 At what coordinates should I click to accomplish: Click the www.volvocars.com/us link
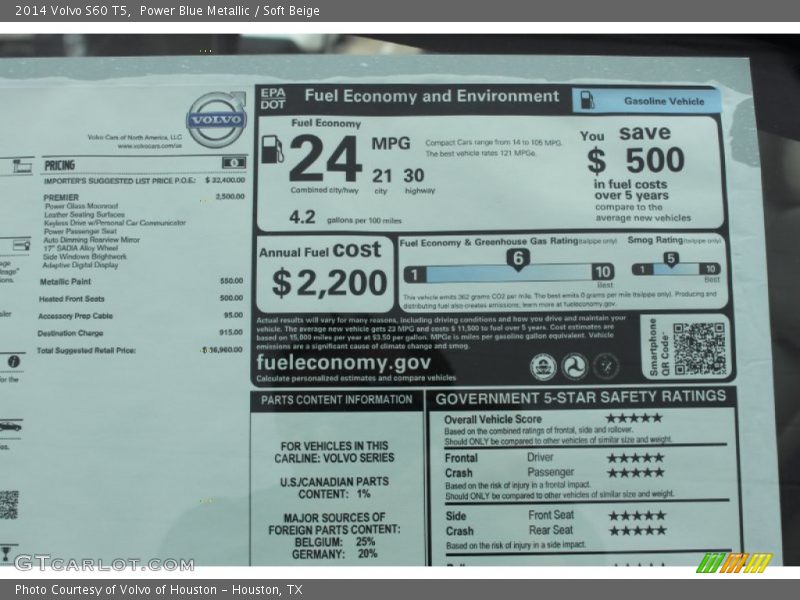(149, 146)
